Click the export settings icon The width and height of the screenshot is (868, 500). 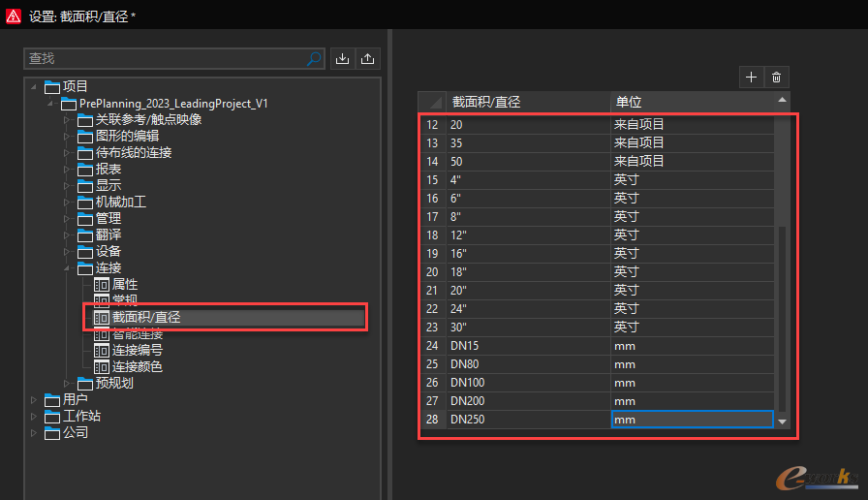367,59
